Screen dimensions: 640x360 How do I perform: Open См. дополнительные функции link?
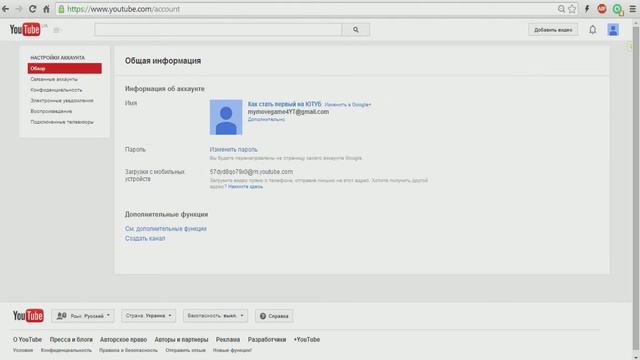(166, 229)
